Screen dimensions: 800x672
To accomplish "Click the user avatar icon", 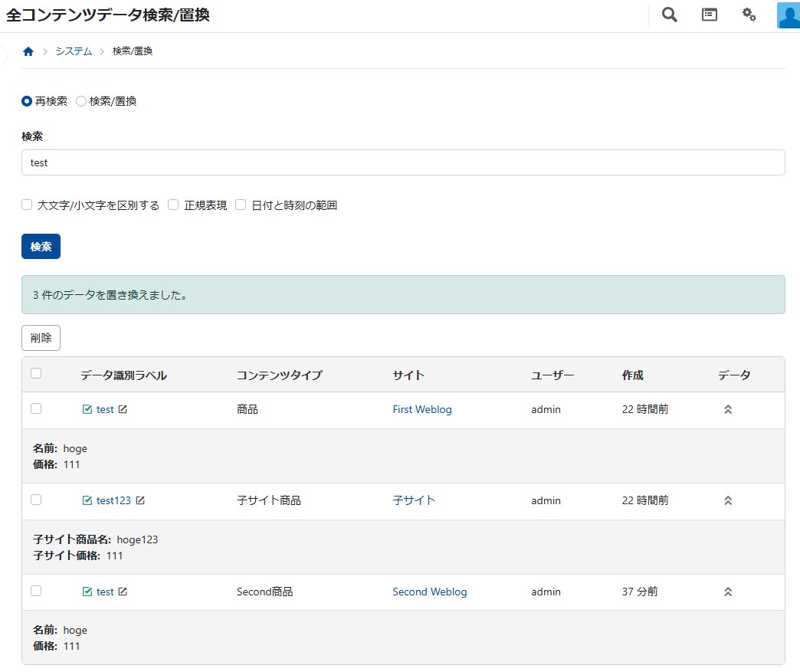I will tap(789, 15).
